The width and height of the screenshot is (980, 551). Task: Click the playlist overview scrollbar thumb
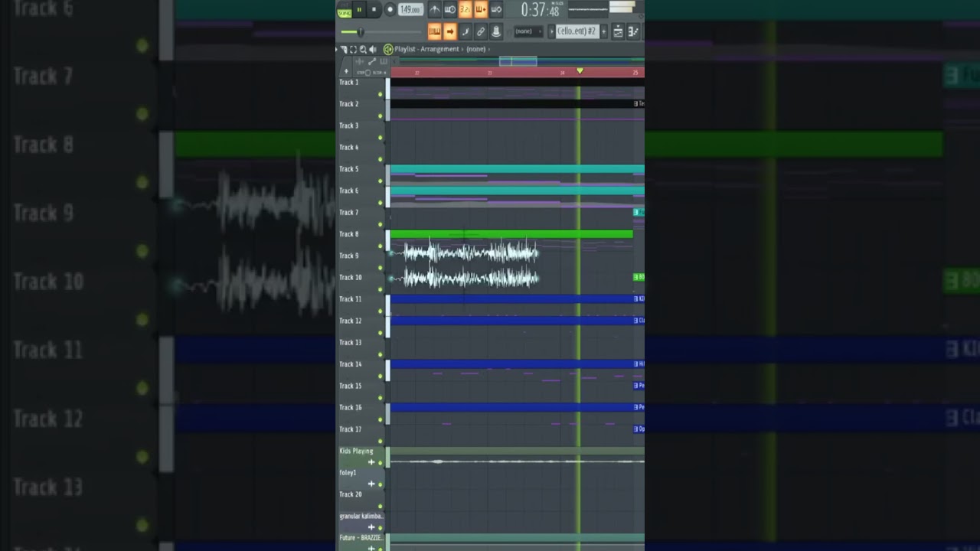tap(518, 61)
